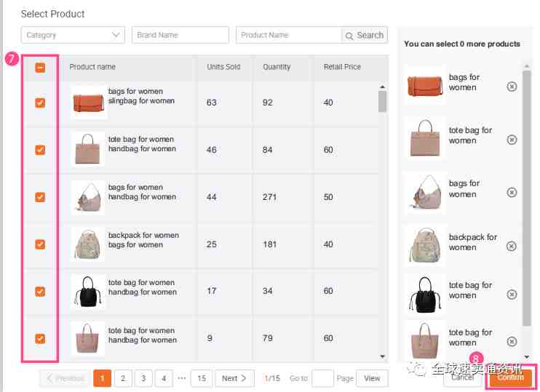Click the Previous page button
Image resolution: width=540 pixels, height=392 pixels.
click(65, 378)
